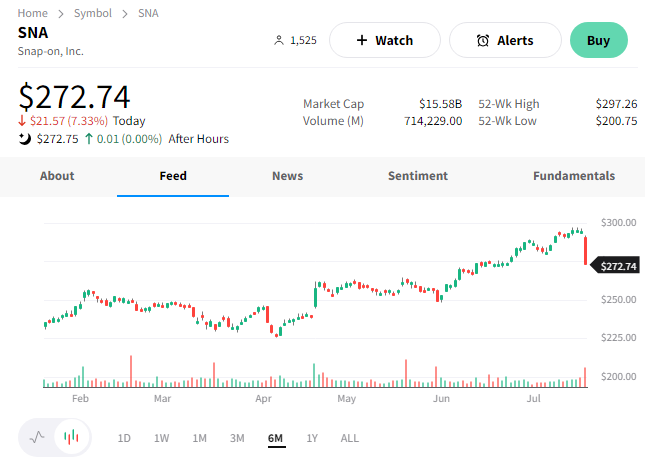This screenshot has width=645, height=461.
Task: Select the 1D time range
Action: point(124,438)
